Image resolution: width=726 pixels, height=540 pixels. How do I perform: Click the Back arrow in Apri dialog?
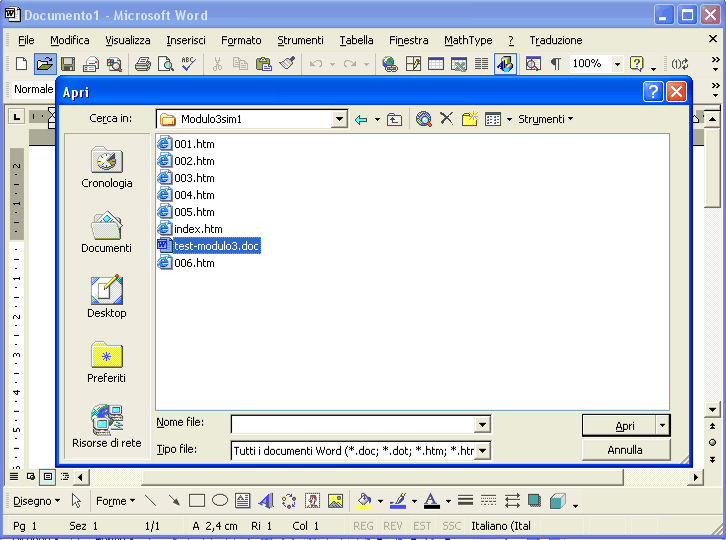[361, 119]
